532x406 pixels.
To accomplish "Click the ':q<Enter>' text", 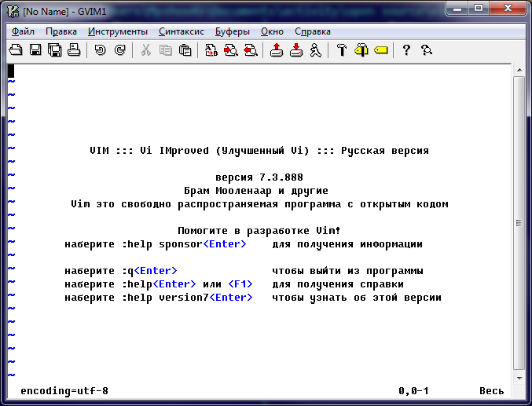I will (149, 271).
